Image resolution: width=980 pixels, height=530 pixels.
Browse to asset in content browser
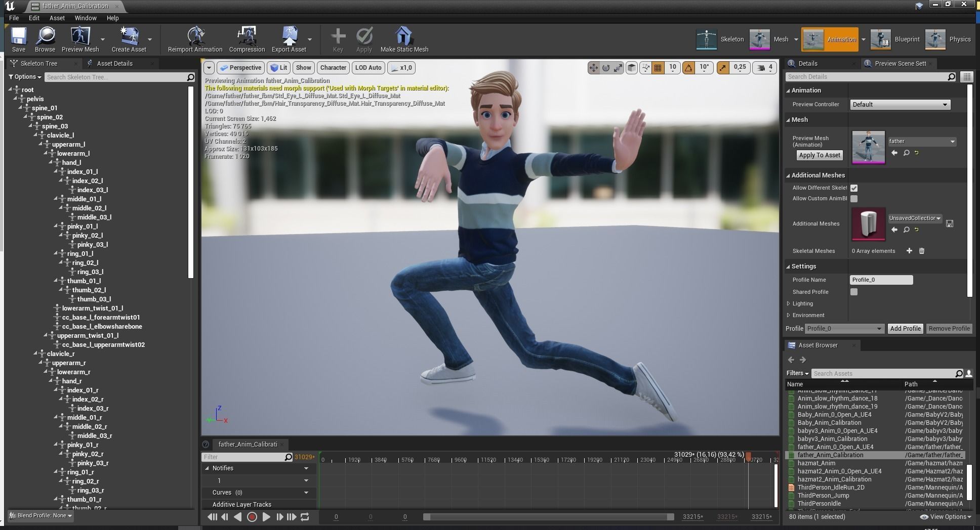[45, 39]
